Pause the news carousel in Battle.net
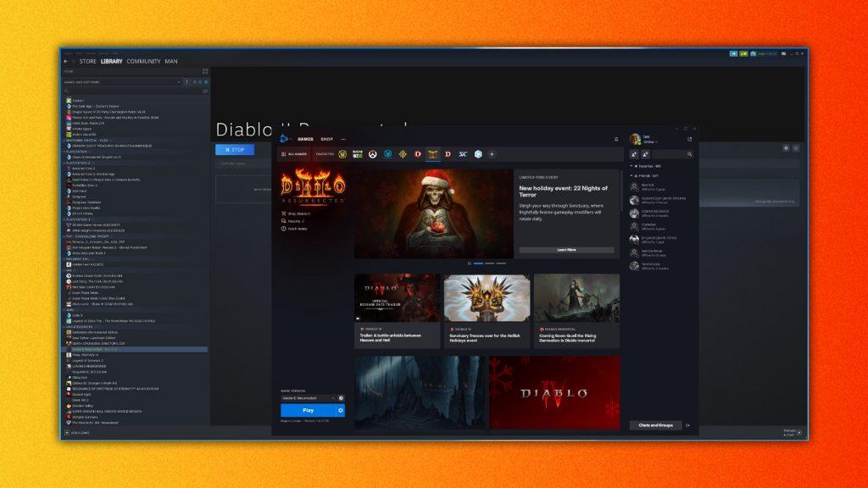The height and width of the screenshot is (488, 868). pos(470,263)
